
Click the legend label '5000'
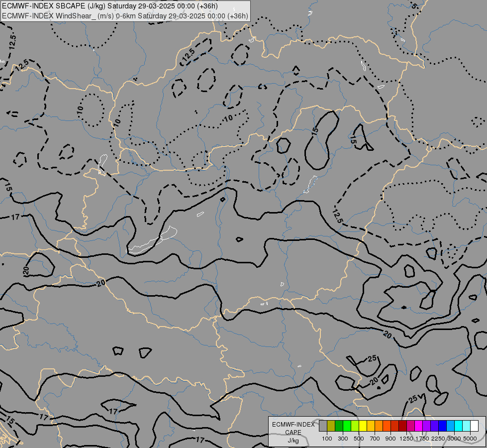[470, 439]
